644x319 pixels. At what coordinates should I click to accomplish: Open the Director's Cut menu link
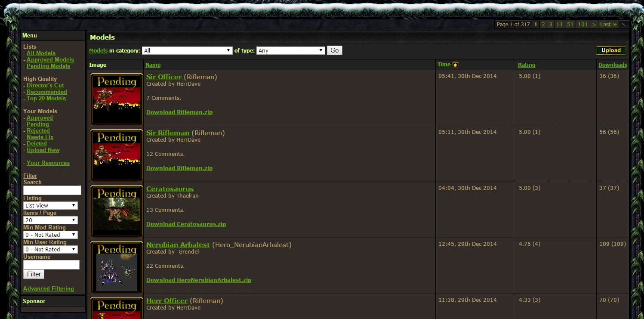45,85
